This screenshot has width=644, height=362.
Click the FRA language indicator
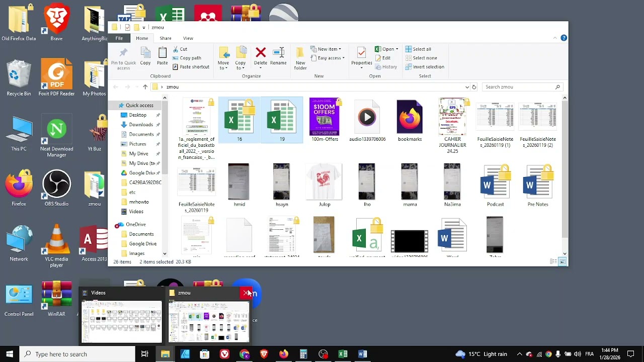pos(589,354)
